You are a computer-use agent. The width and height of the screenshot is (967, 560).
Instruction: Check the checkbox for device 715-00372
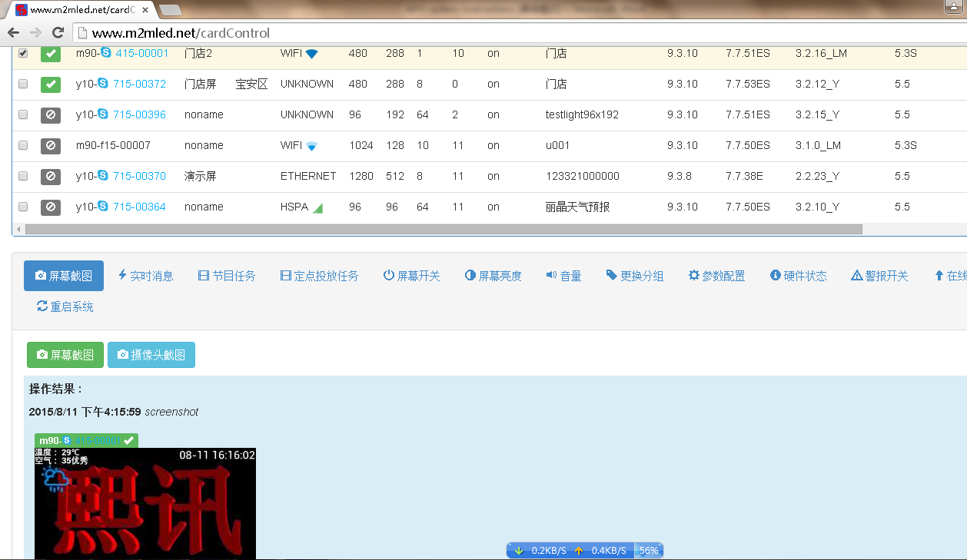[23, 84]
